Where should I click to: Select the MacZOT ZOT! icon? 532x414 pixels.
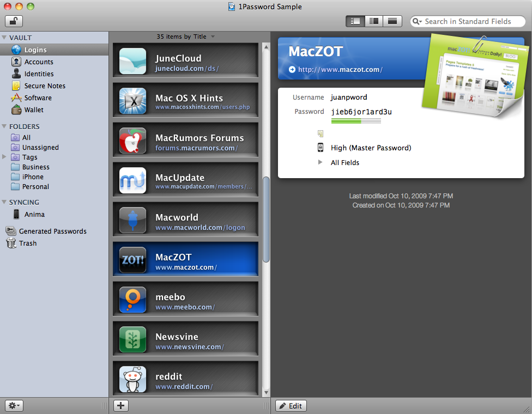point(132,260)
